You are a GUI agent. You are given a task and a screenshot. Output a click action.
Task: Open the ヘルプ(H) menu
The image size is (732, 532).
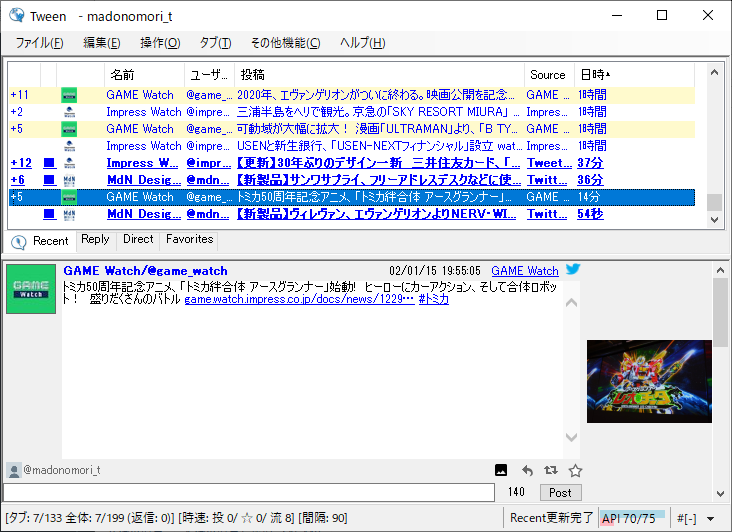362,43
